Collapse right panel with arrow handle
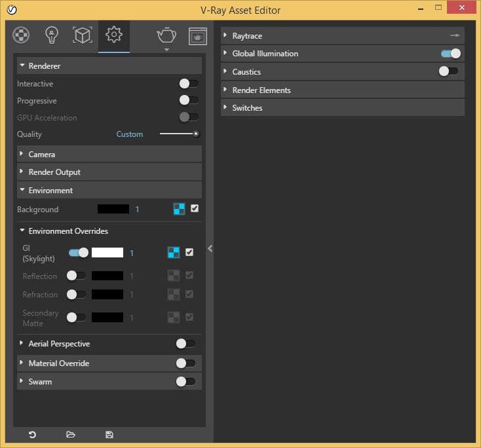This screenshot has height=448, width=481. coord(210,248)
